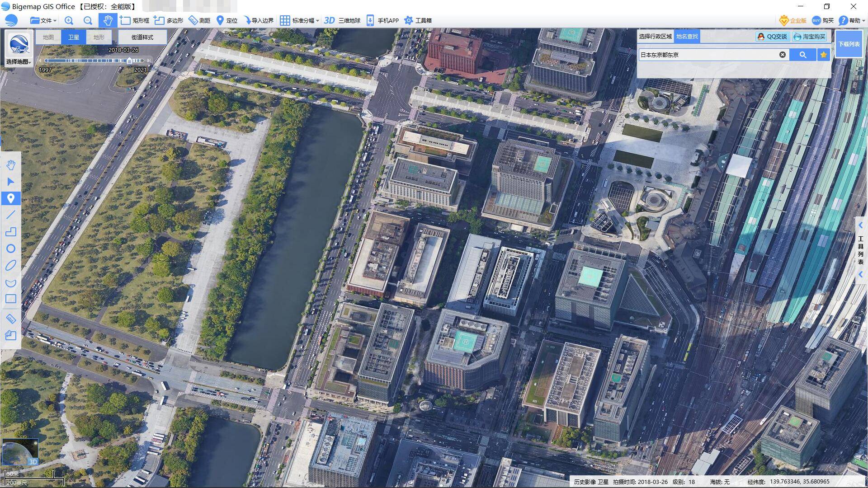This screenshot has height=488, width=868.
Task: Switch to the 地图 map layer
Action: (x=48, y=37)
